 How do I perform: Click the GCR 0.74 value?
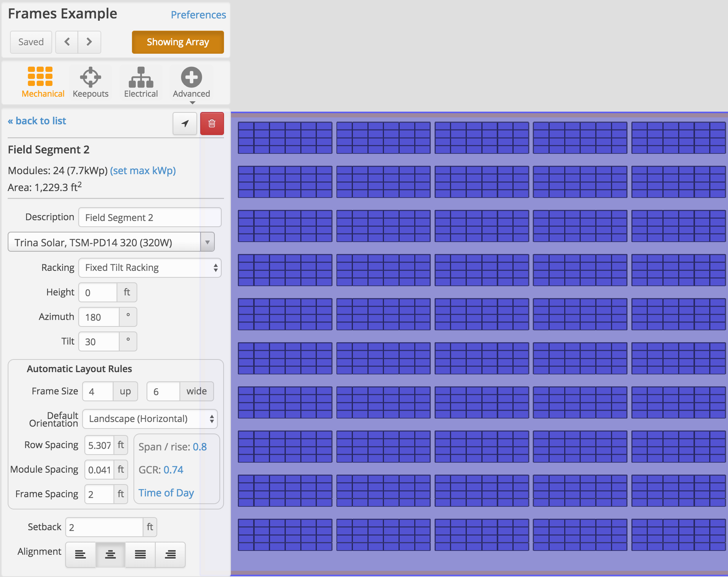(173, 470)
